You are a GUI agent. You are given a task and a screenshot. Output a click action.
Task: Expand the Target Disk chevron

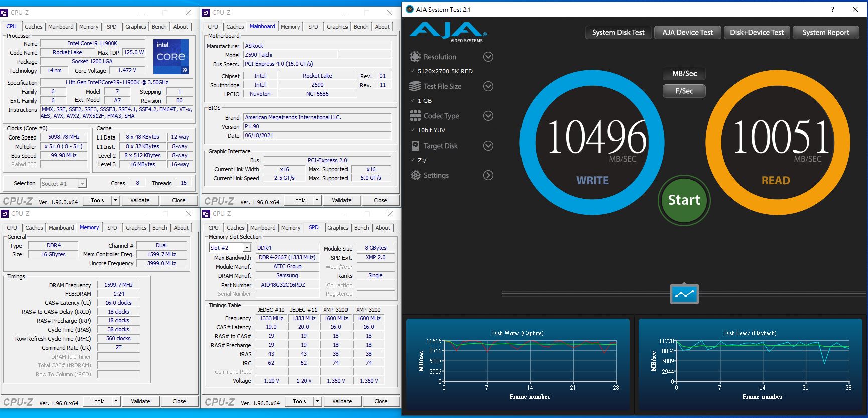(x=488, y=146)
